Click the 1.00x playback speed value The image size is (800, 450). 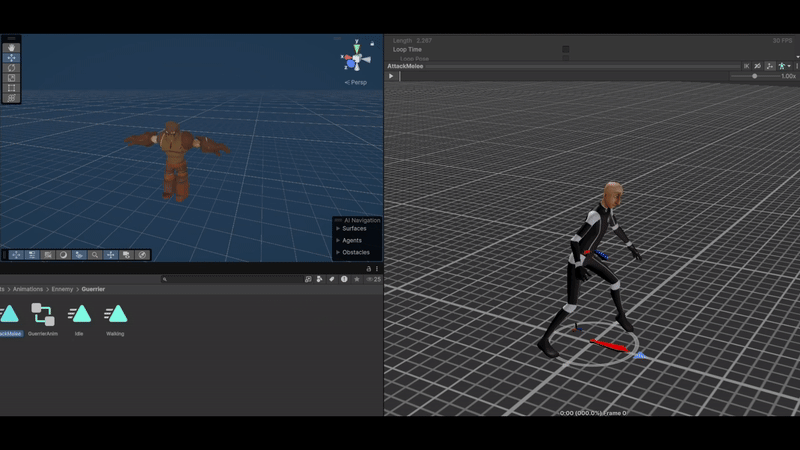point(788,76)
